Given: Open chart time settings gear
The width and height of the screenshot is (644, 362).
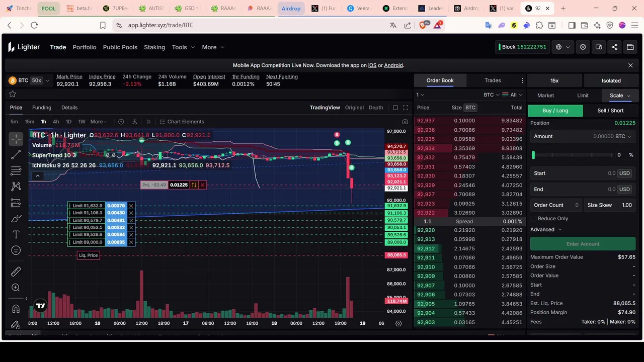Looking at the screenshot, I should click(x=398, y=323).
